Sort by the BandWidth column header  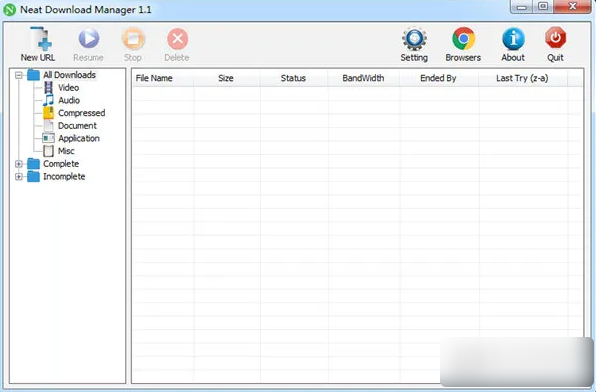click(x=363, y=78)
